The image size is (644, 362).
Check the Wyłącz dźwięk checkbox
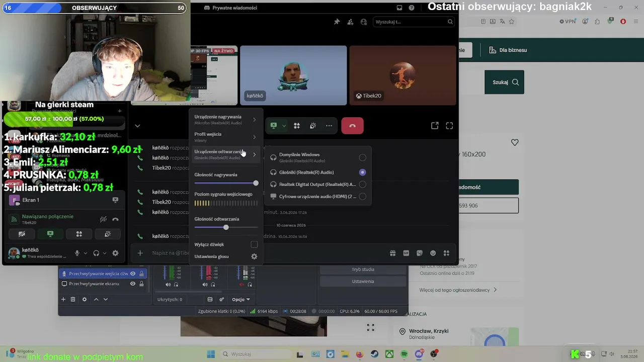pos(254,244)
